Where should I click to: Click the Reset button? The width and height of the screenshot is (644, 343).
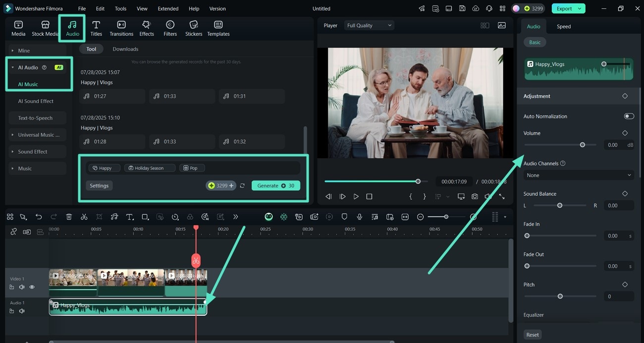point(533,335)
